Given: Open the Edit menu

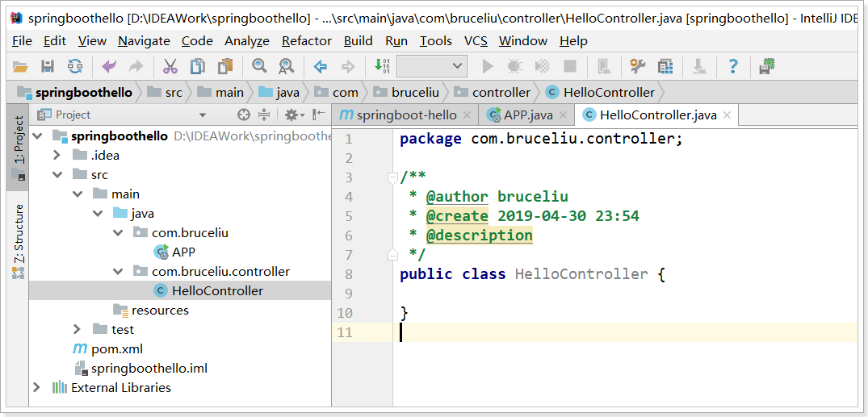Looking at the screenshot, I should 55,41.
